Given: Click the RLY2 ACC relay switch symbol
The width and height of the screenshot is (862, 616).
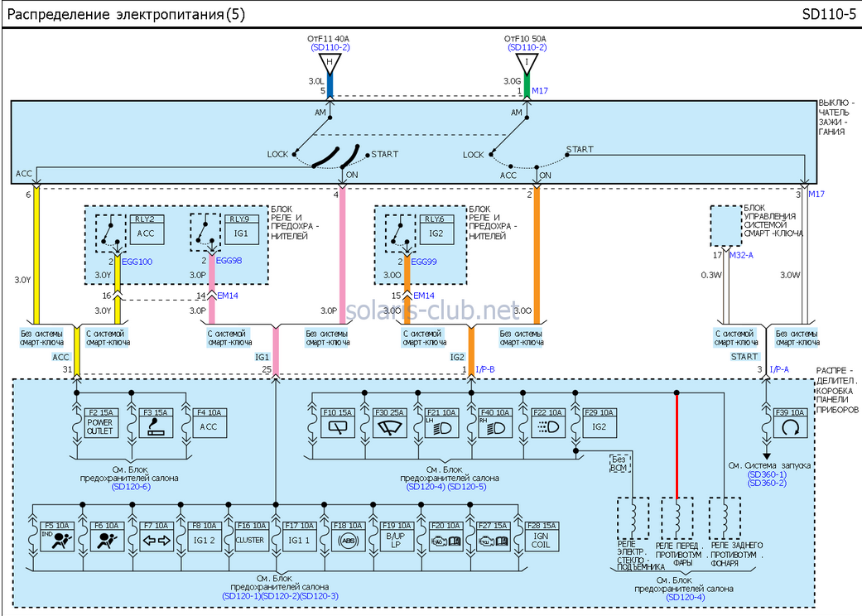Looking at the screenshot, I should (110, 233).
